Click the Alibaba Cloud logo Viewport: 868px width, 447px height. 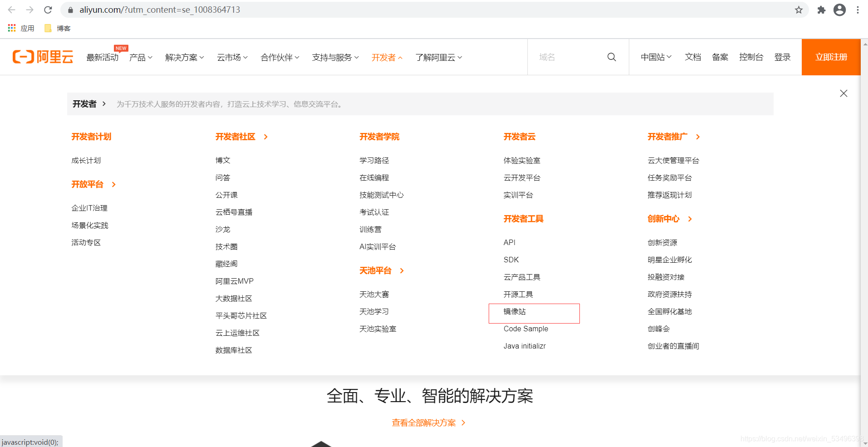43,57
